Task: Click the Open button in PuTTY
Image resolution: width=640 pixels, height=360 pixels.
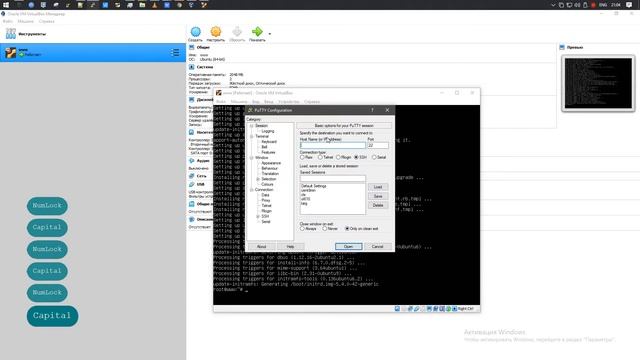Action: click(x=348, y=247)
